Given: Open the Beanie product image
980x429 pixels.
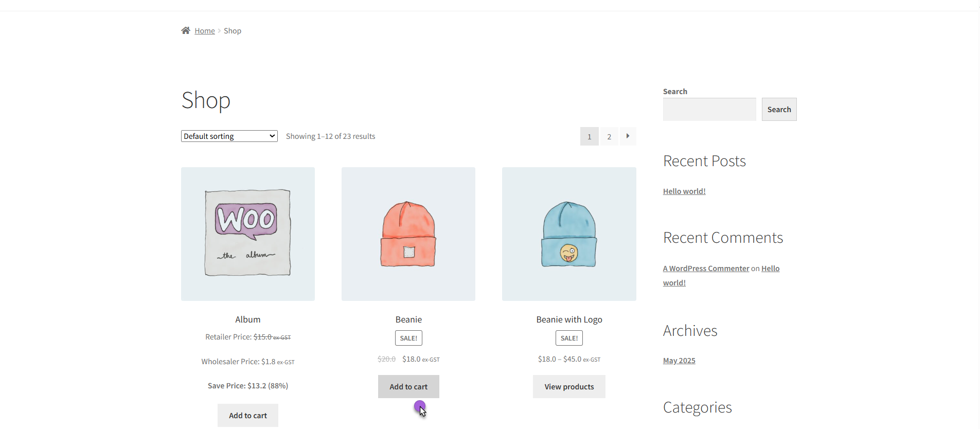Looking at the screenshot, I should pyautogui.click(x=408, y=234).
